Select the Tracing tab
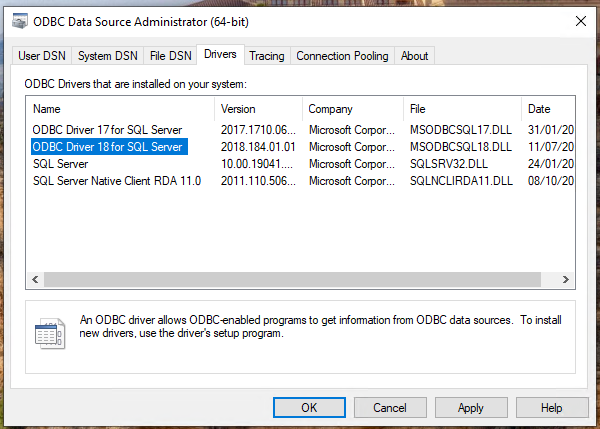This screenshot has width=600, height=429. (267, 56)
